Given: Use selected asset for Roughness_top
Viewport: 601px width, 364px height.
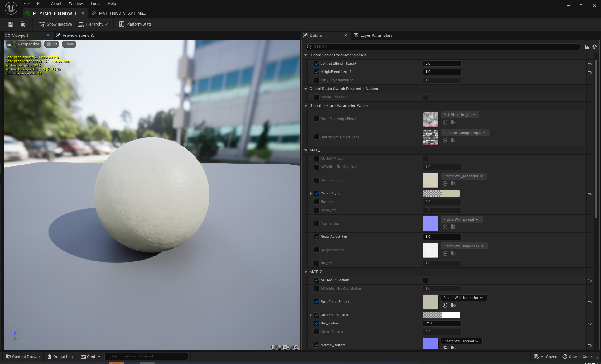Looking at the screenshot, I should pos(445,253).
